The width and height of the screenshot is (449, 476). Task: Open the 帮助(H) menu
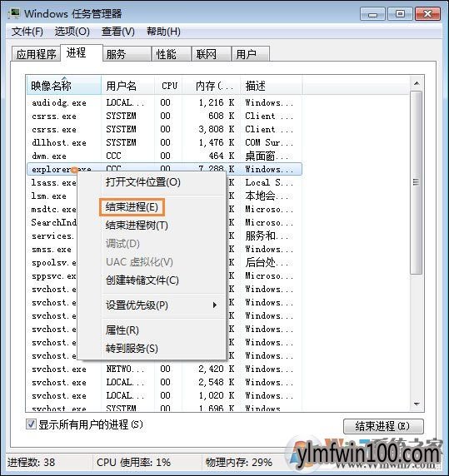pos(163,32)
